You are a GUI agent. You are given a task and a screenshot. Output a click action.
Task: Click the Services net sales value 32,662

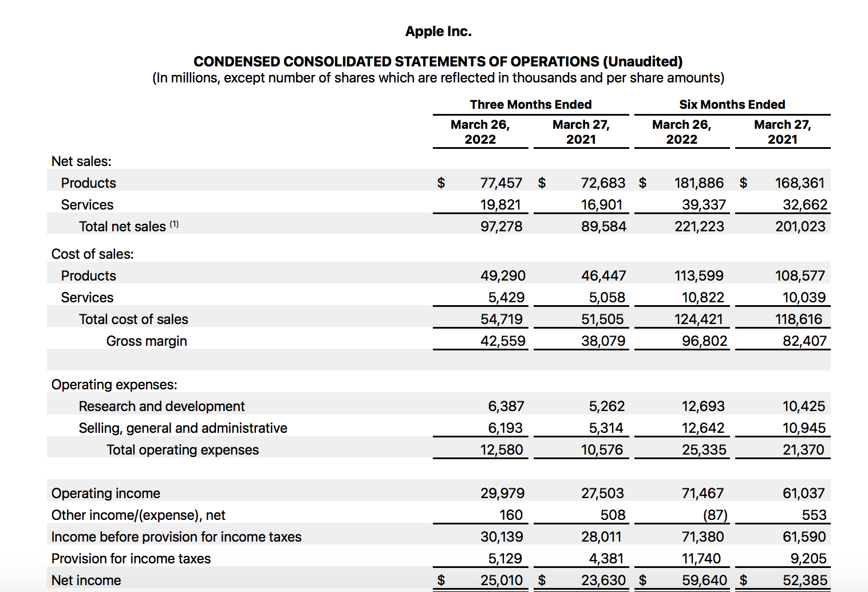pyautogui.click(x=805, y=205)
